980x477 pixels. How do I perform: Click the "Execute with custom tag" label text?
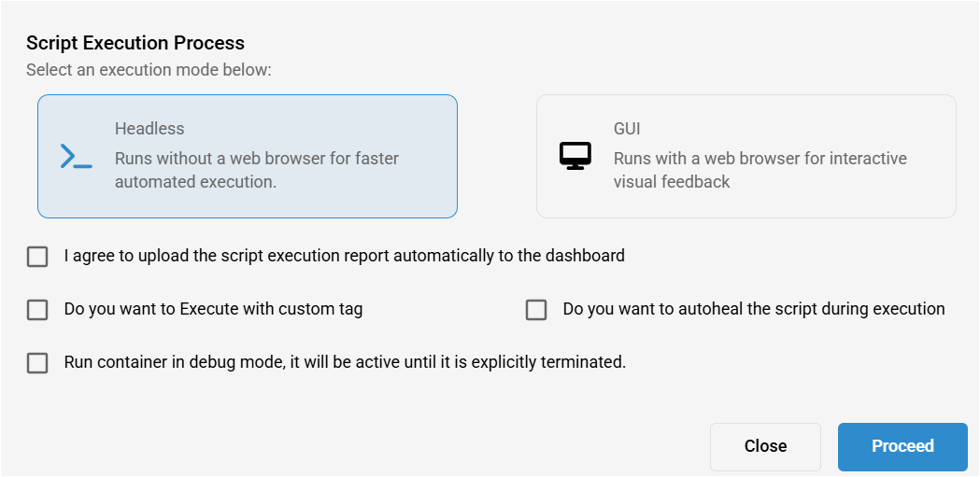(213, 309)
